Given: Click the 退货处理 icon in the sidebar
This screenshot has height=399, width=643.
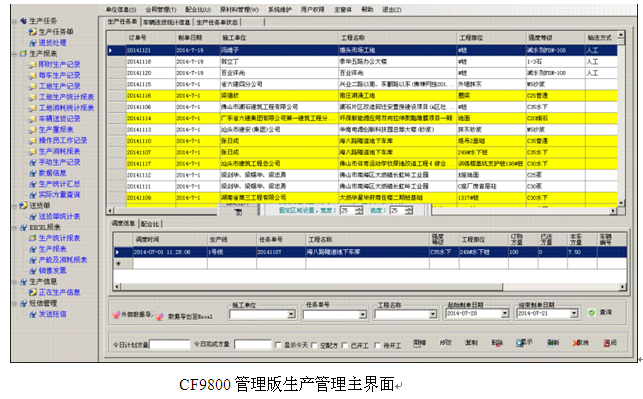Looking at the screenshot, I should tap(33, 43).
